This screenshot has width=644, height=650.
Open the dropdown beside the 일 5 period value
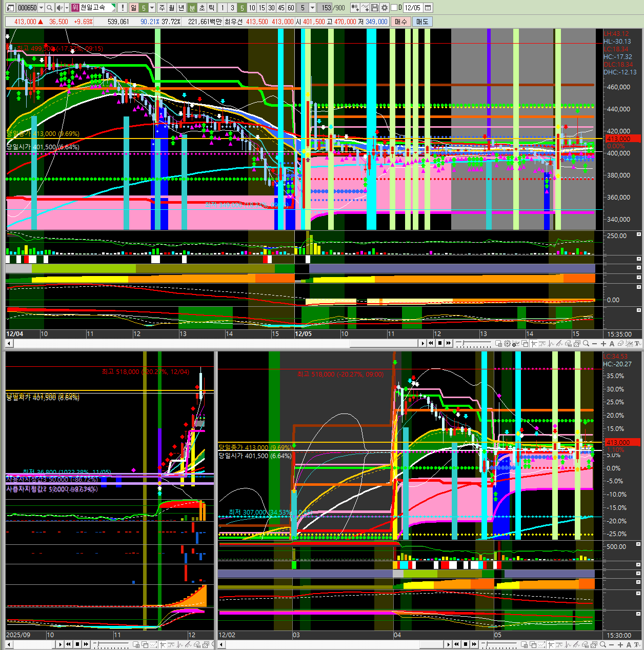[152, 8]
